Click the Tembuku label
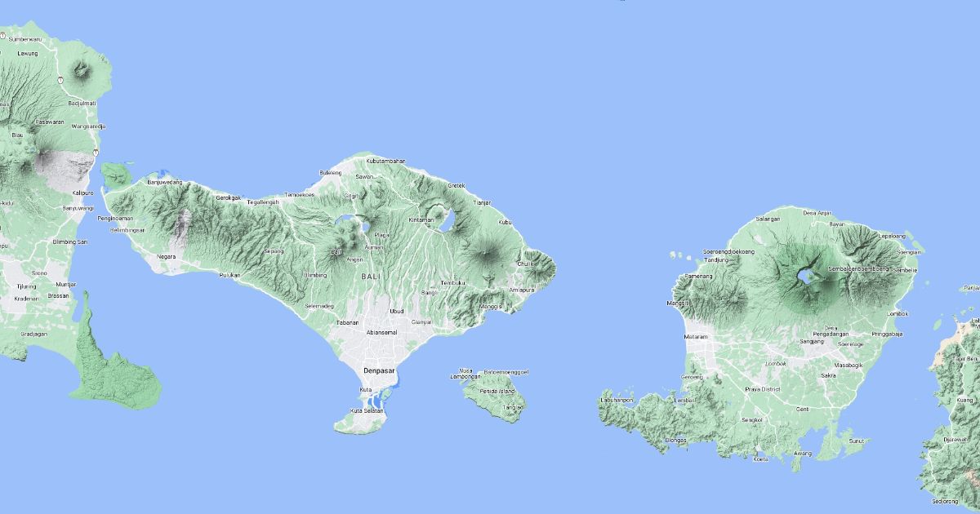Image resolution: width=980 pixels, height=514 pixels. [452, 282]
